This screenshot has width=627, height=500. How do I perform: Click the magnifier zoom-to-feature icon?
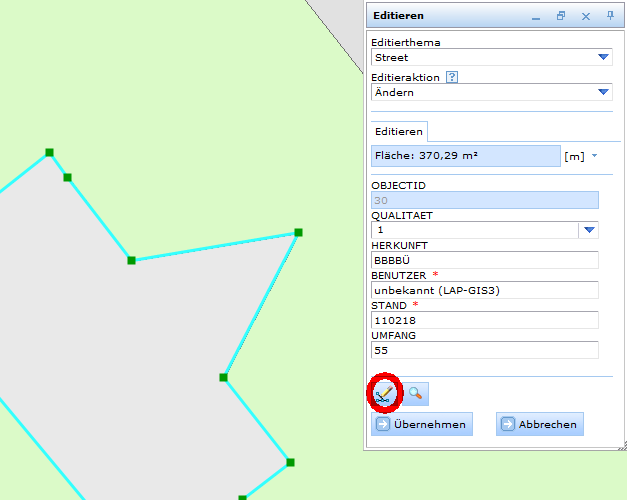pos(416,394)
